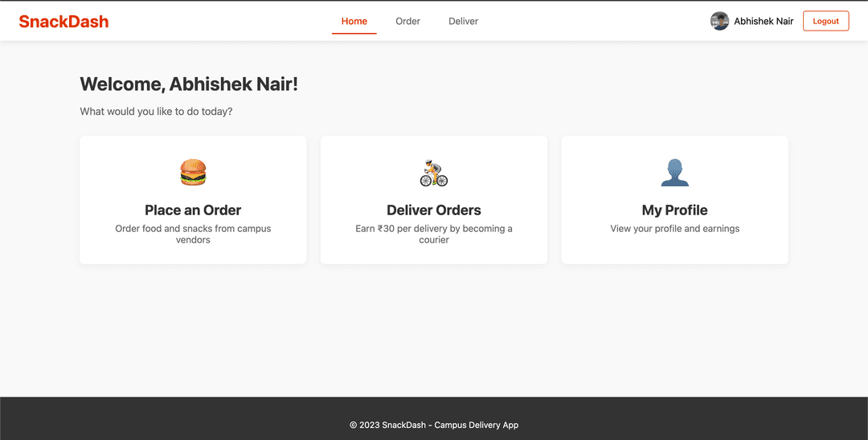Log out with the Logout button

(826, 21)
